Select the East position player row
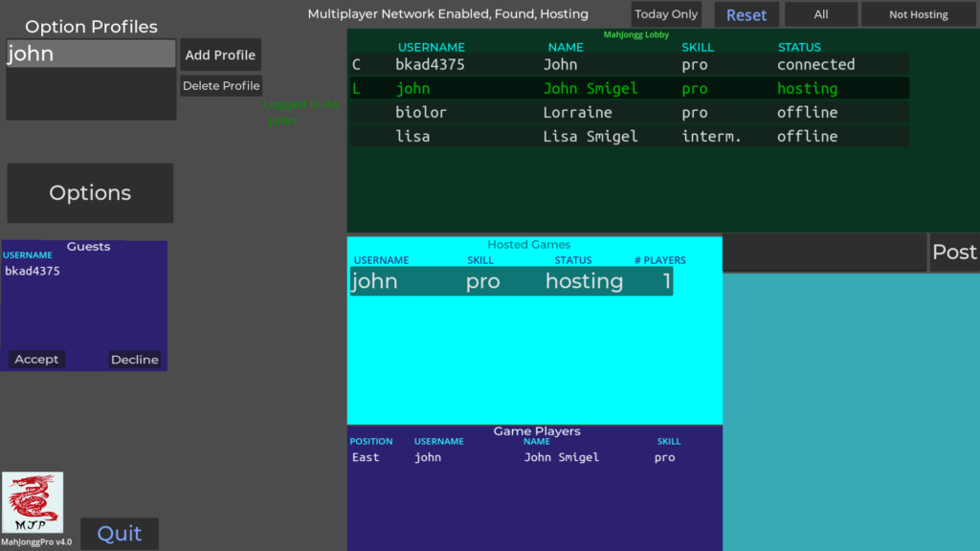 tap(517, 457)
